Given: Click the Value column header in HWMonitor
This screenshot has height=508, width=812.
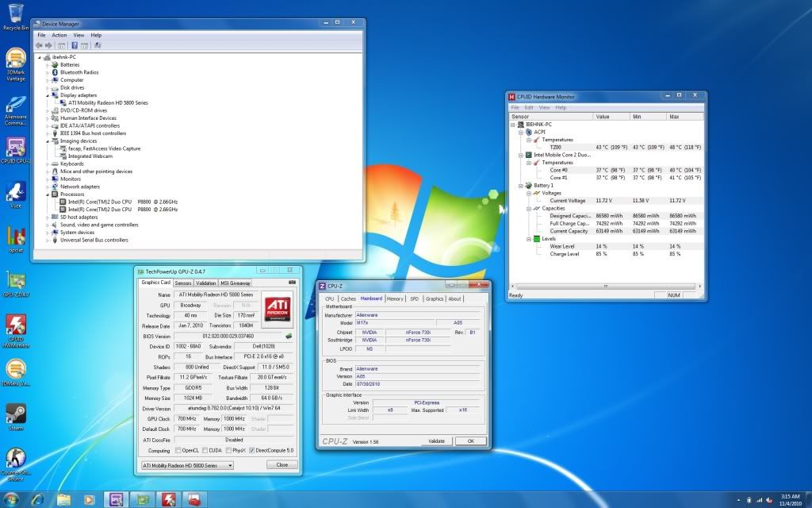Looking at the screenshot, I should 611,117.
